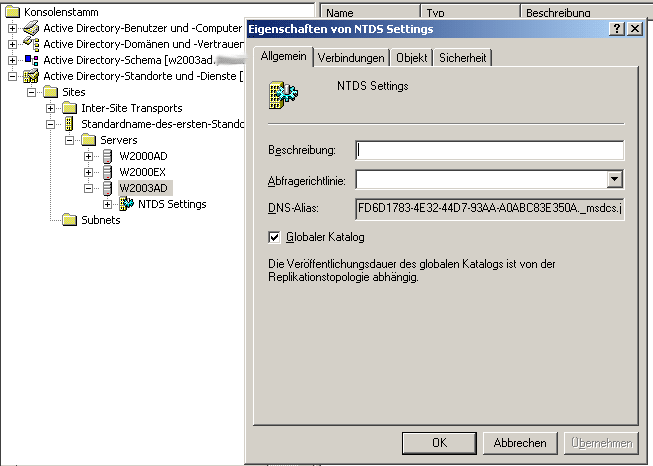The height and width of the screenshot is (466, 653).
Task: Expand the NTDS Settings tree node
Action: (x=108, y=204)
